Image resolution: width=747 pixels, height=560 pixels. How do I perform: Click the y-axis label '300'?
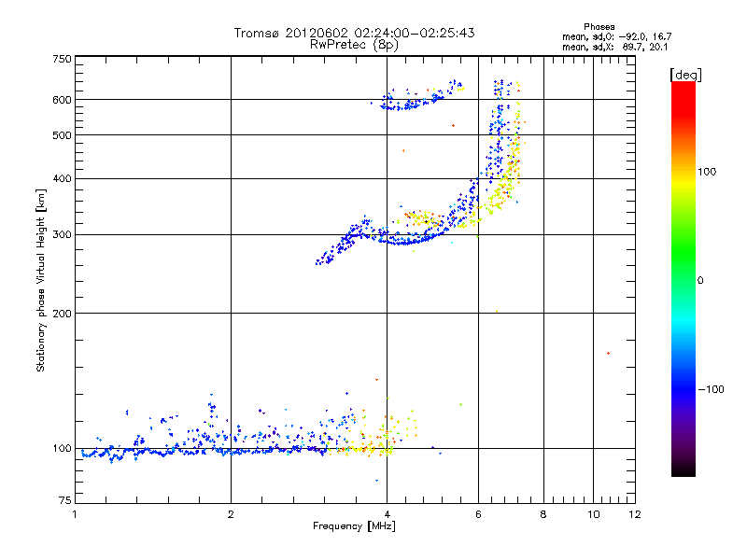pyautogui.click(x=62, y=235)
